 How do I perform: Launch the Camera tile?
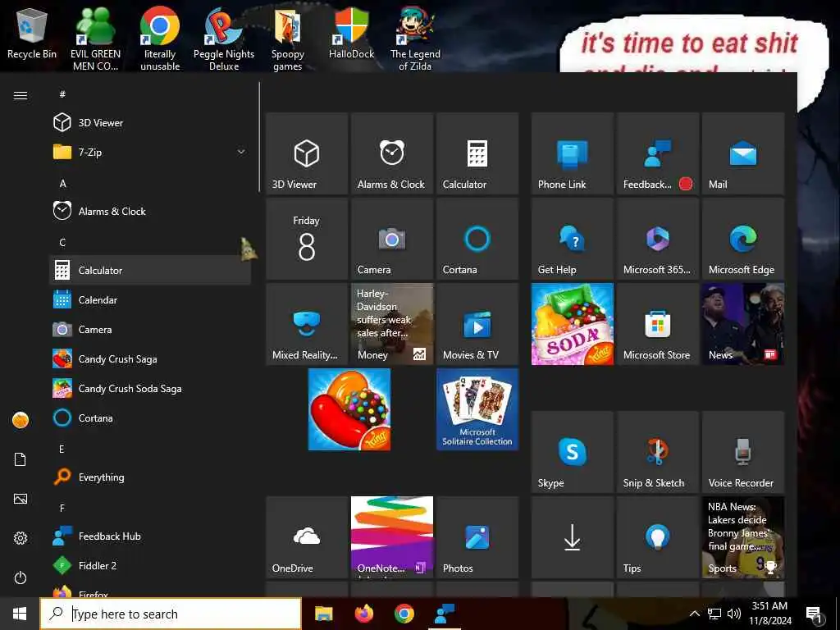pyautogui.click(x=391, y=239)
